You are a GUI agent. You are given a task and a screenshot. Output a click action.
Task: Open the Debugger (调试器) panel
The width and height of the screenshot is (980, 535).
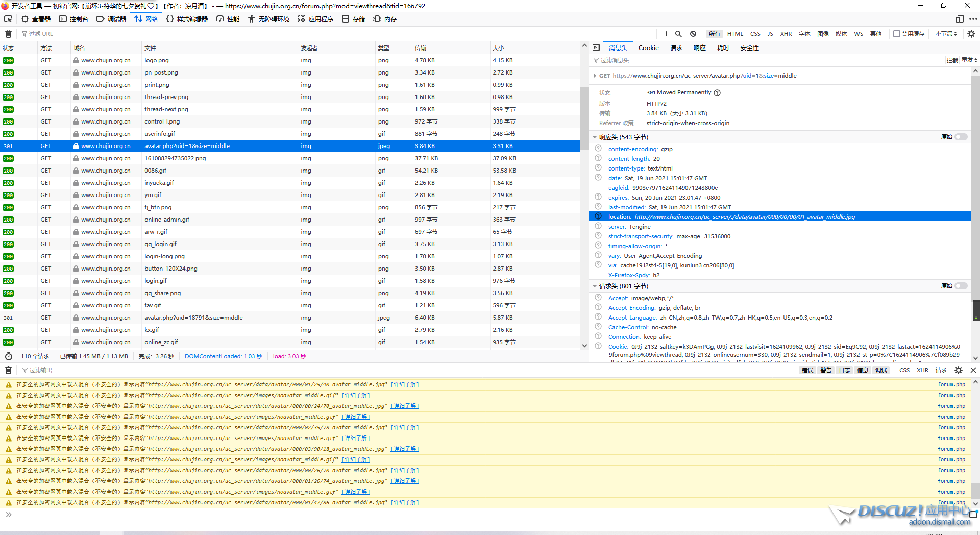click(x=111, y=19)
